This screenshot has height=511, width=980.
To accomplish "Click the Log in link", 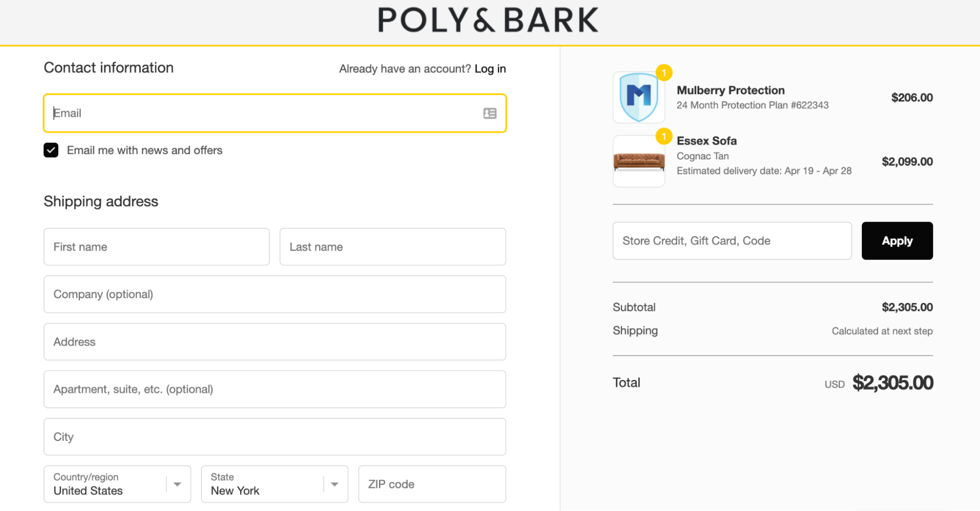I will click(x=490, y=69).
